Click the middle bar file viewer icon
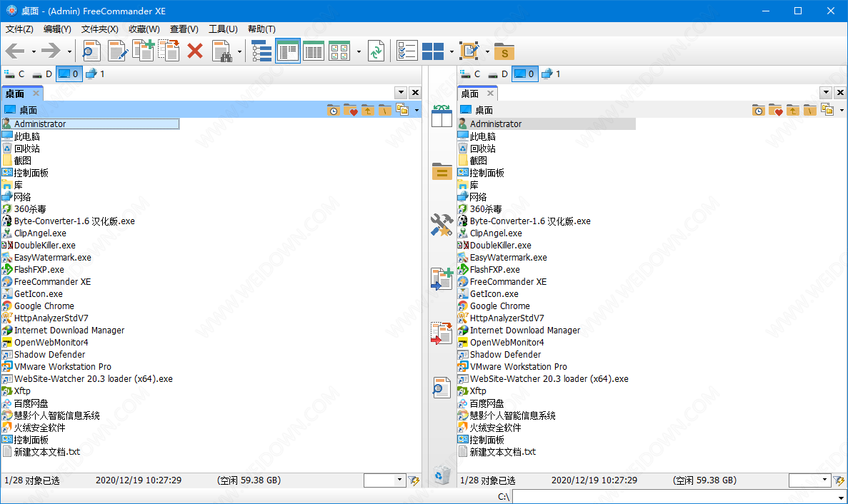This screenshot has height=504, width=848. (x=442, y=388)
